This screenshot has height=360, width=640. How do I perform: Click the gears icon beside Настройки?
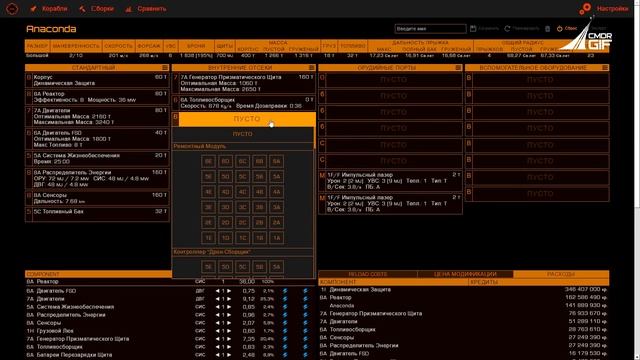point(585,9)
